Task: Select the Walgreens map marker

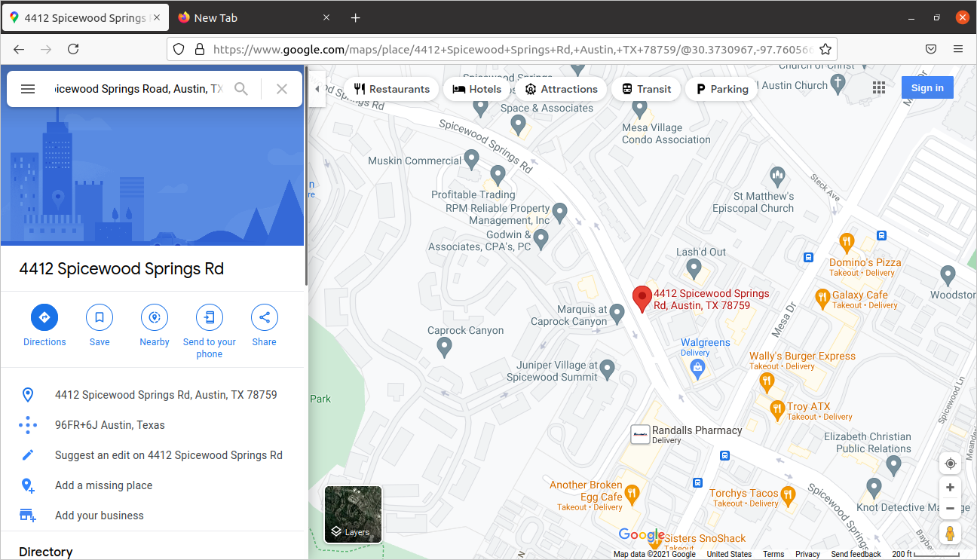Action: pyautogui.click(x=697, y=368)
